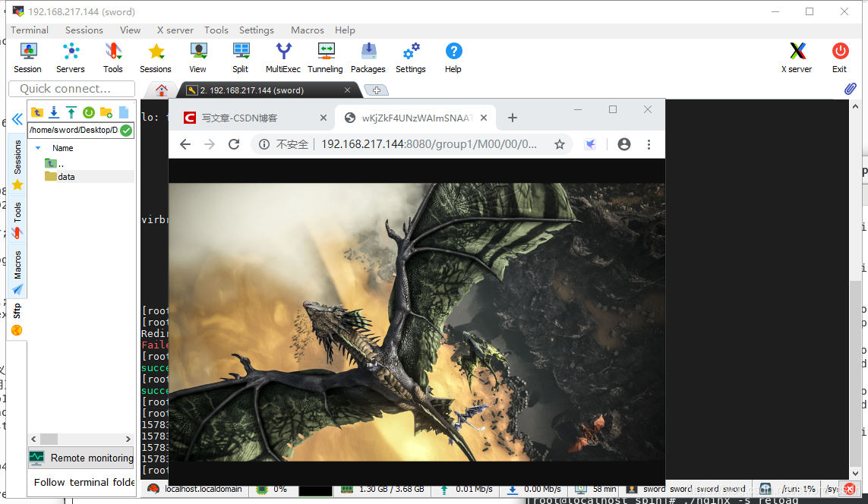Click the blue bird browser extension icon
The height and width of the screenshot is (504, 868).
point(591,144)
